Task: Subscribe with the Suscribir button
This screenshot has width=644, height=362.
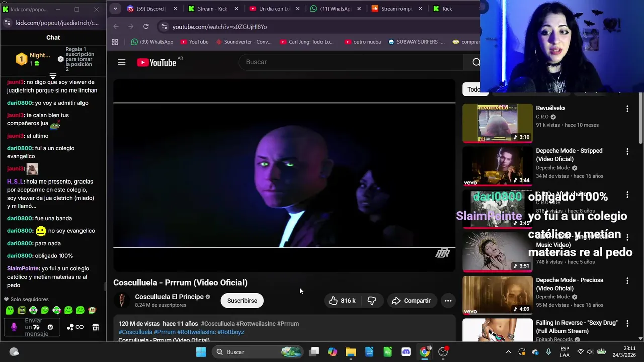Action: (242, 301)
